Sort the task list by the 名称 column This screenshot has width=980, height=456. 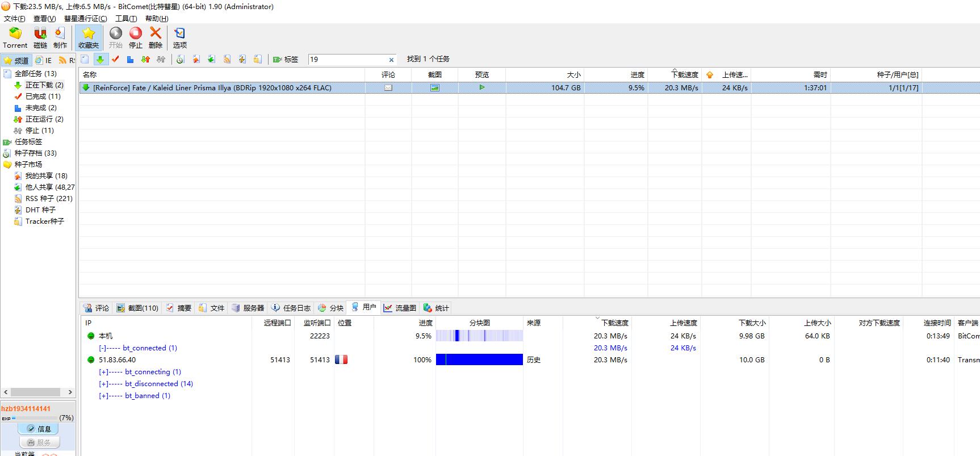(x=222, y=74)
